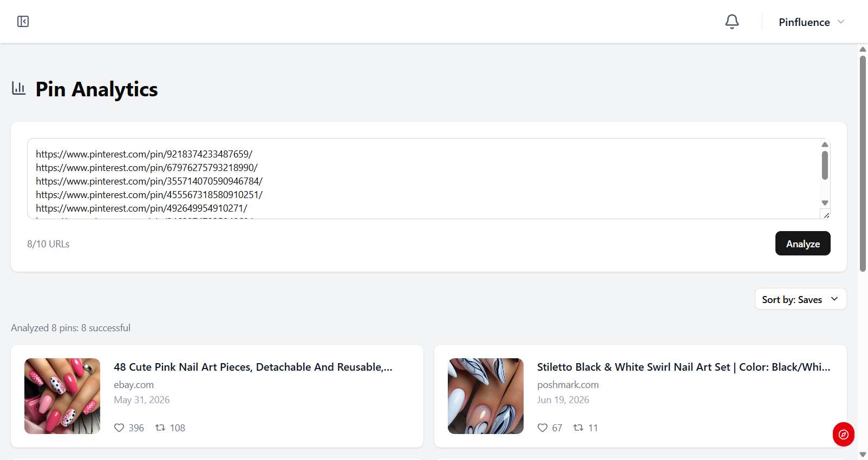Click the red compass floating button
The width and height of the screenshot is (868, 460).
(843, 434)
